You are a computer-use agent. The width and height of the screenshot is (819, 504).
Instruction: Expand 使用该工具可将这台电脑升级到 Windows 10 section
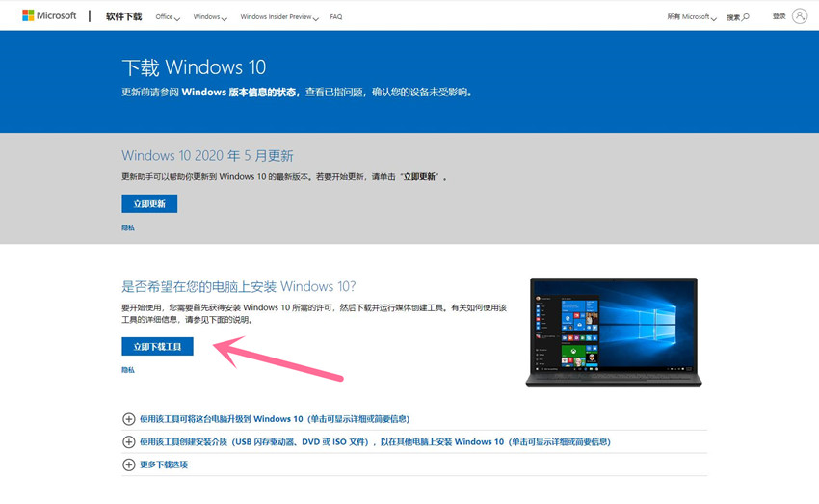[x=266, y=419]
